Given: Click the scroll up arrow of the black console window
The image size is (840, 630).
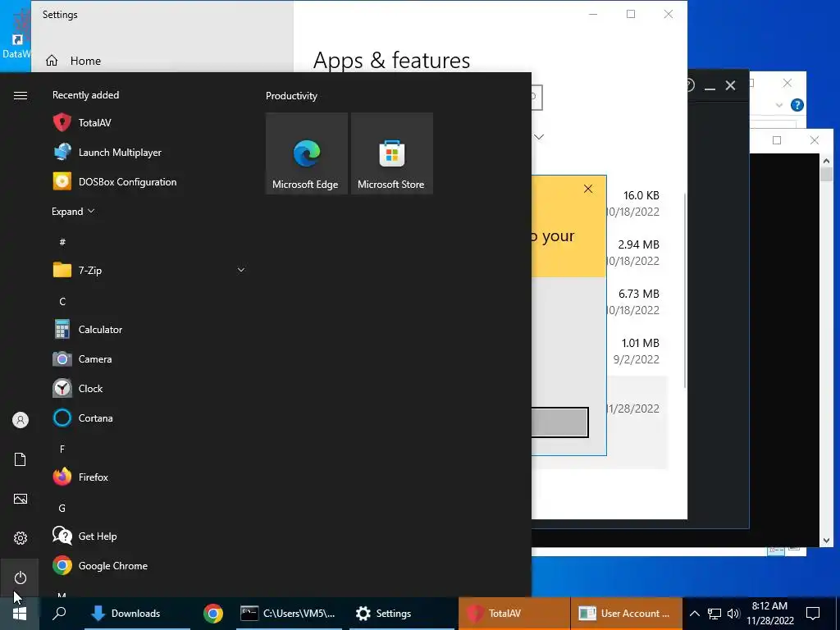Looking at the screenshot, I should 826,160.
